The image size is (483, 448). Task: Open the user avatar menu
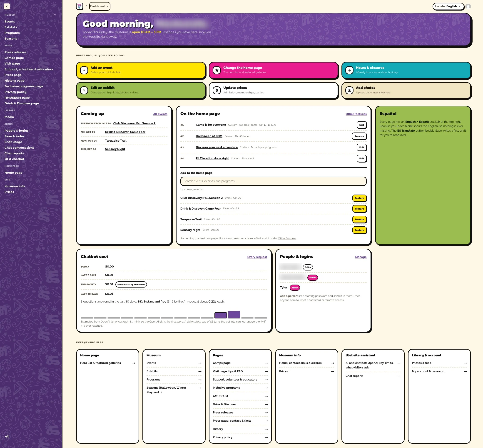(468, 6)
